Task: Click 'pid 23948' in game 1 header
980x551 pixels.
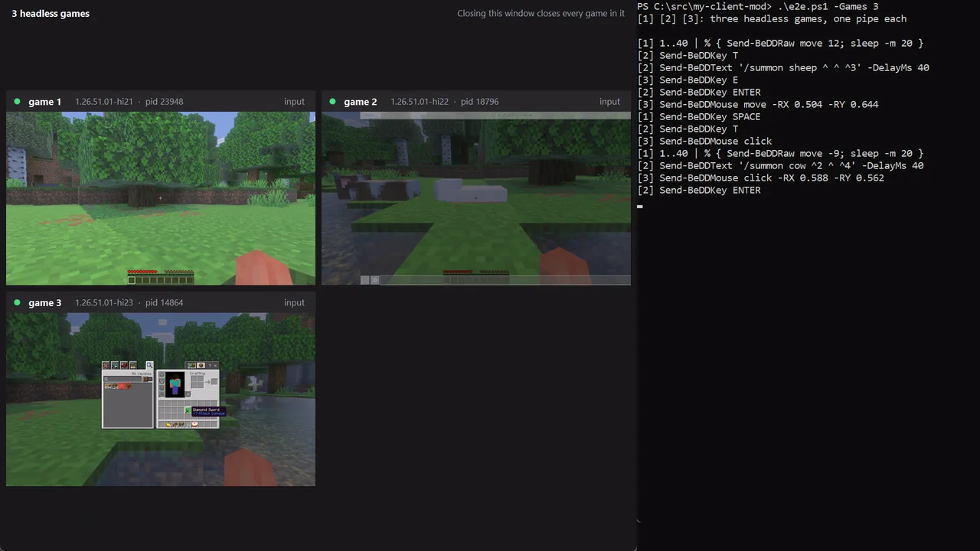Action: [164, 101]
